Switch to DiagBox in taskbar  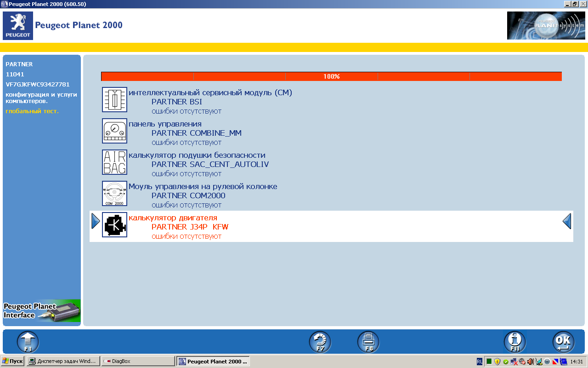tap(138, 361)
